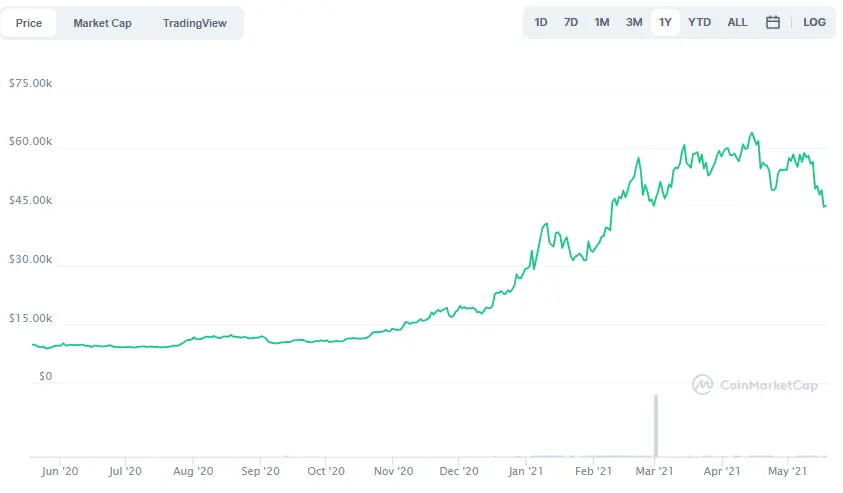Click the $30.00k axis label
Image resolution: width=843 pixels, height=493 pixels.
pos(31,260)
